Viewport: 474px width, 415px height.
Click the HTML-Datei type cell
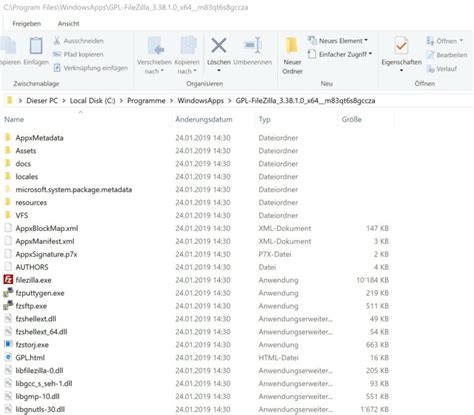coord(278,358)
